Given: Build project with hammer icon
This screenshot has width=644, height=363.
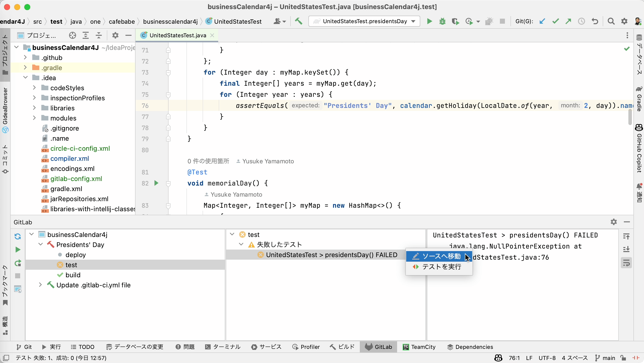Looking at the screenshot, I should (x=299, y=21).
